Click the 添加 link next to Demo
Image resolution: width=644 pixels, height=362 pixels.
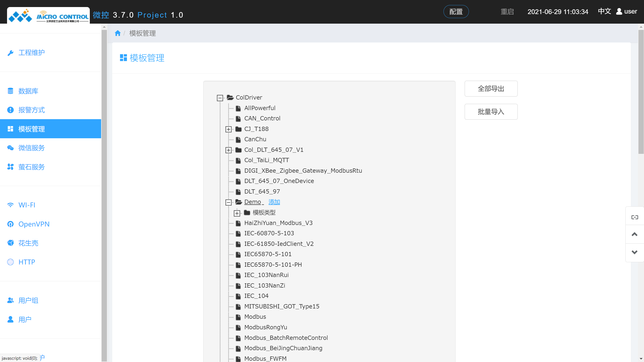(x=274, y=202)
